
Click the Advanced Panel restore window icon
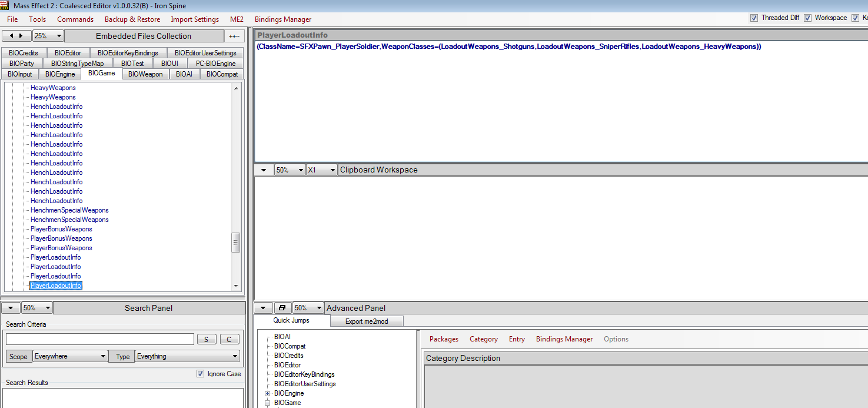tap(282, 308)
